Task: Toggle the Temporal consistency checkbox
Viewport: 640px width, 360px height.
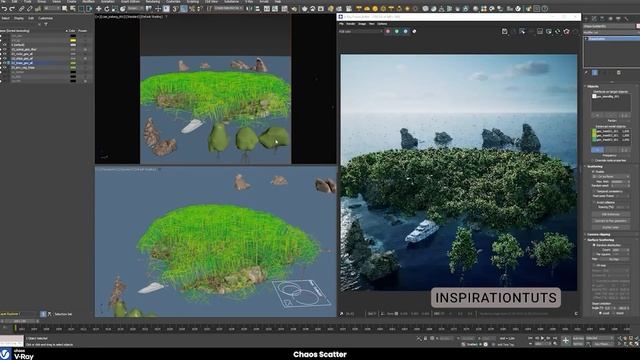Action: tap(594, 191)
